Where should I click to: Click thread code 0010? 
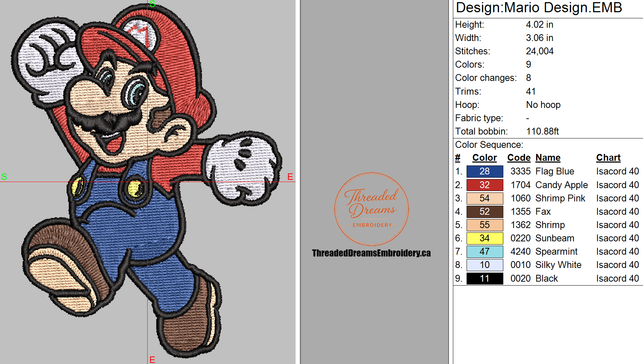520,265
